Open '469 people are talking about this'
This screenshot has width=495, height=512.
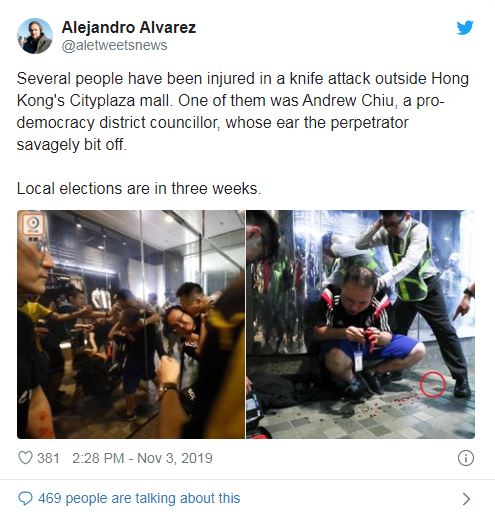point(139,498)
